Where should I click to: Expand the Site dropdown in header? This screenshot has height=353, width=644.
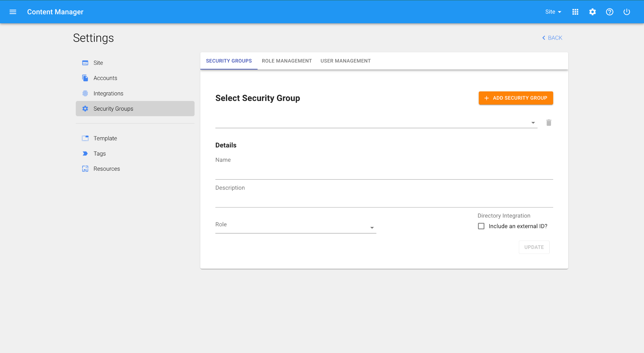coord(553,12)
